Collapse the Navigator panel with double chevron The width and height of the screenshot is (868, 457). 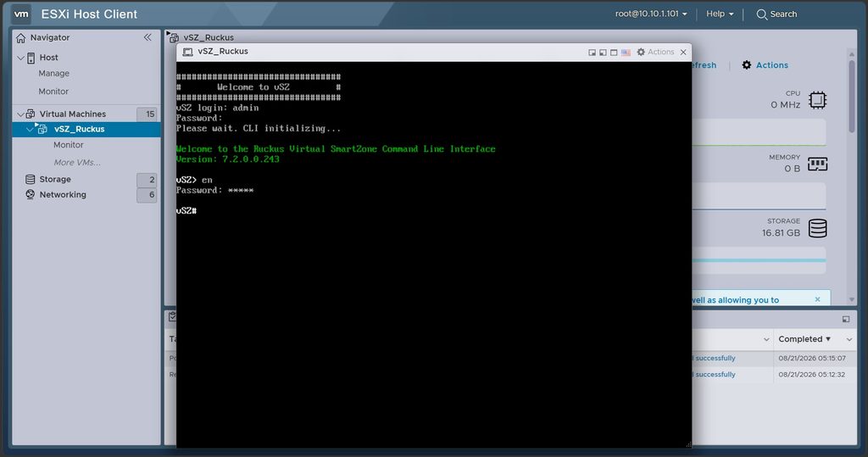(147, 37)
